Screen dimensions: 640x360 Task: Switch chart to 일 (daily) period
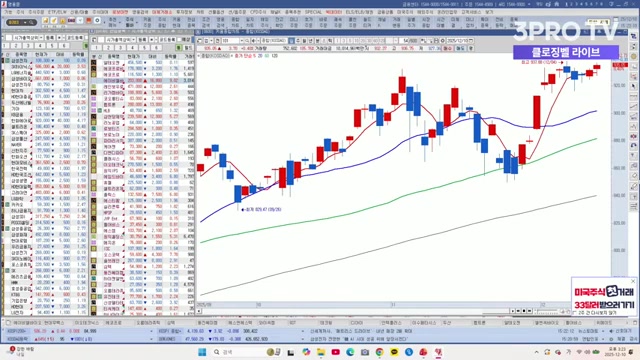click(x=291, y=41)
